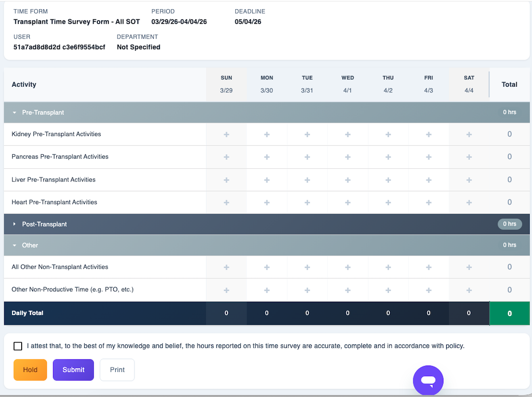Click the Transplant Time Survey Form title
Image resolution: width=532 pixels, height=397 pixels.
77,22
